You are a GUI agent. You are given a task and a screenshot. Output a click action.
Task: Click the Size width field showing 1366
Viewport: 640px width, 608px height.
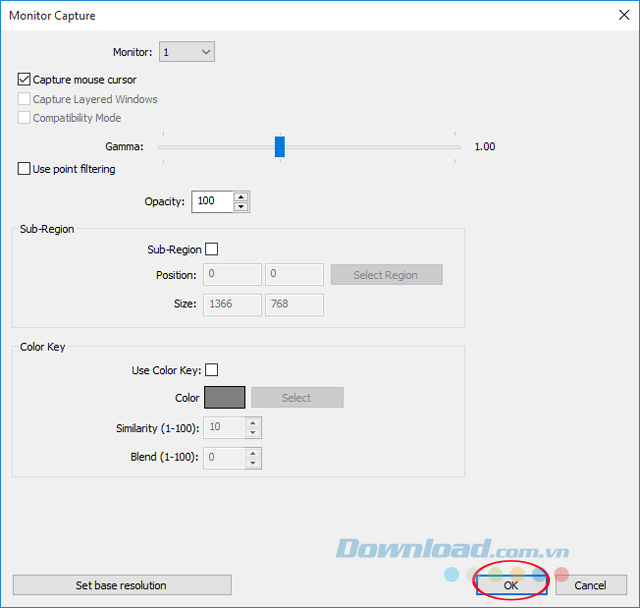pyautogui.click(x=232, y=304)
